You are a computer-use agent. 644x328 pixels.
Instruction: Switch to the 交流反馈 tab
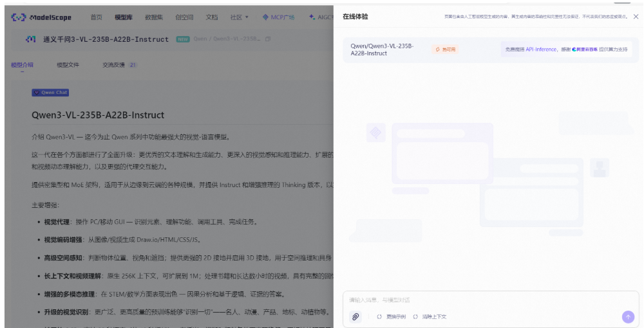114,65
